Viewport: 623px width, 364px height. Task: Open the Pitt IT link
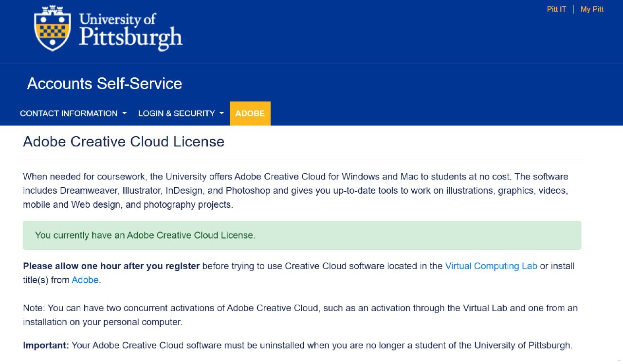tap(556, 9)
